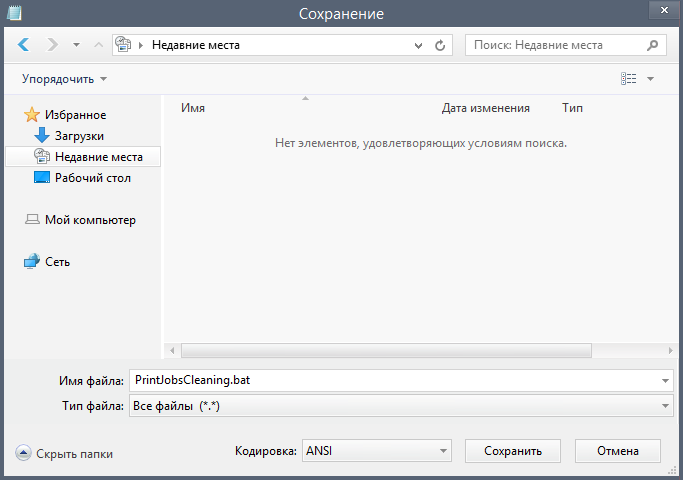Click the back navigation arrow
Screen dimensions: 683x480
click(24, 44)
